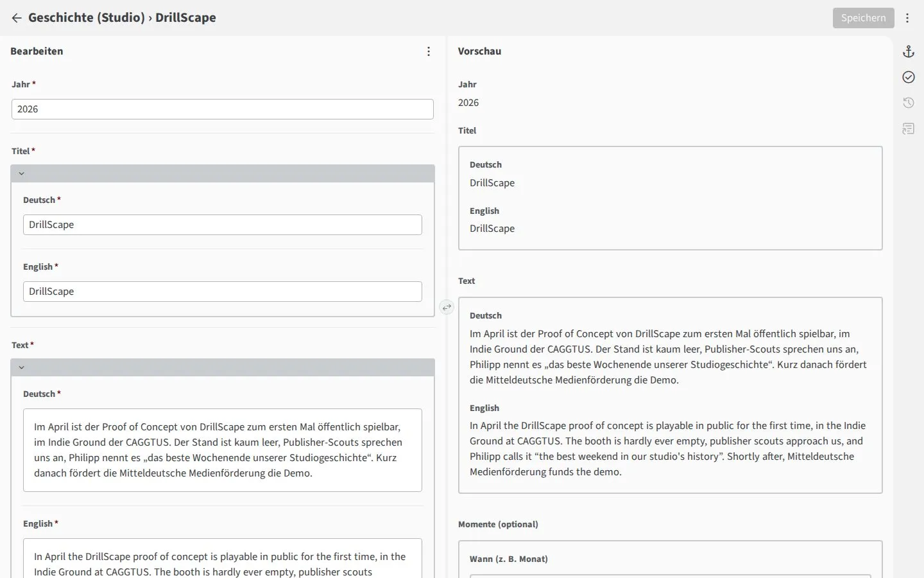Click the Deutsch DrillScape title in the preview

tap(492, 183)
